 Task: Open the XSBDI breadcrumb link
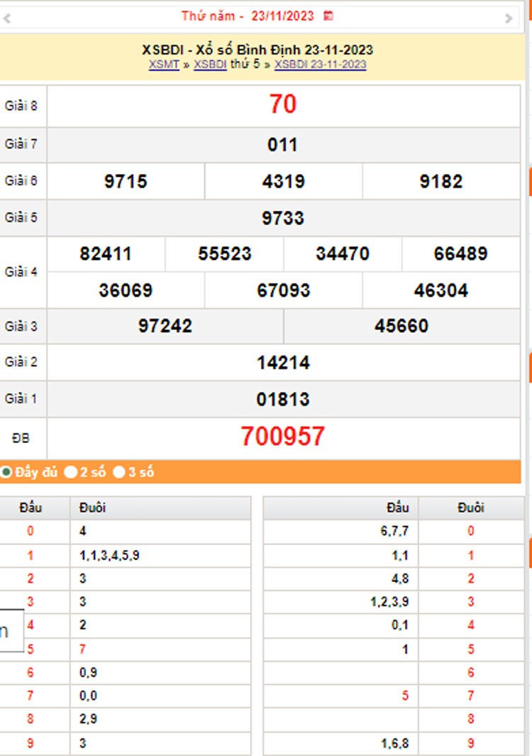click(210, 65)
